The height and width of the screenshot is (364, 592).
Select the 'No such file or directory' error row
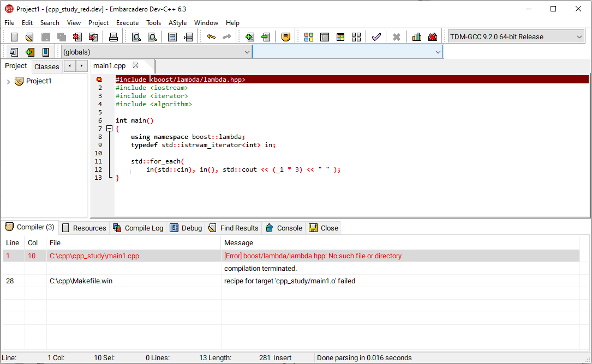pyautogui.click(x=291, y=256)
